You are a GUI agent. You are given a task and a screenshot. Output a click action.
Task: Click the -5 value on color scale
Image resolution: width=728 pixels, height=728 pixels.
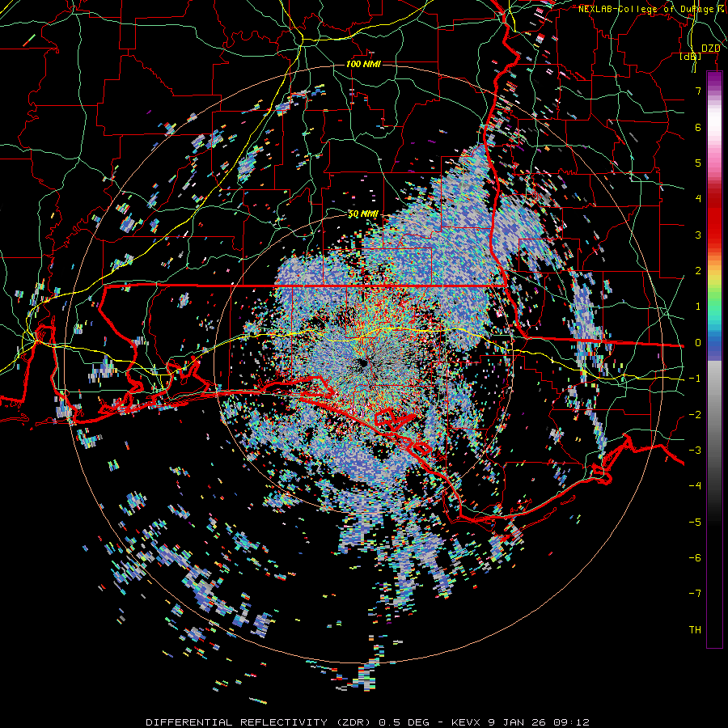coord(695,523)
